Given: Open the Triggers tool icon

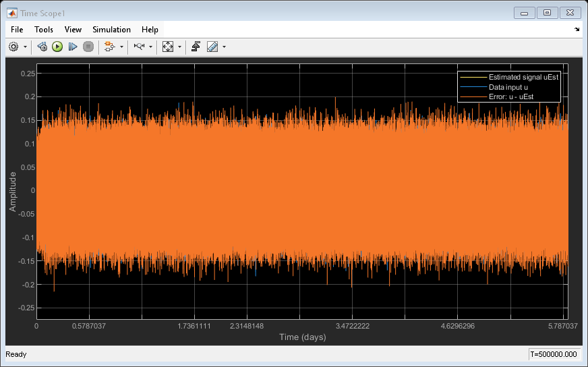Looking at the screenshot, I should pyautogui.click(x=196, y=47).
